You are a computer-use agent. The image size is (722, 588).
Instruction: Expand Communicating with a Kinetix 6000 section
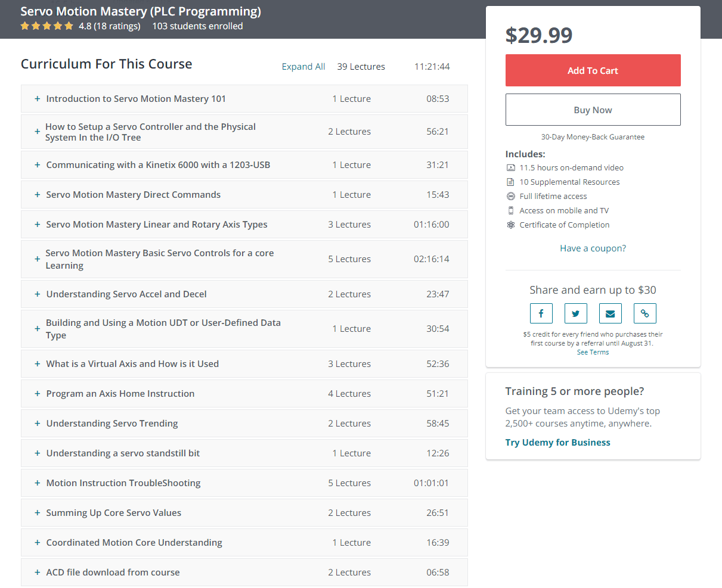click(x=244, y=165)
